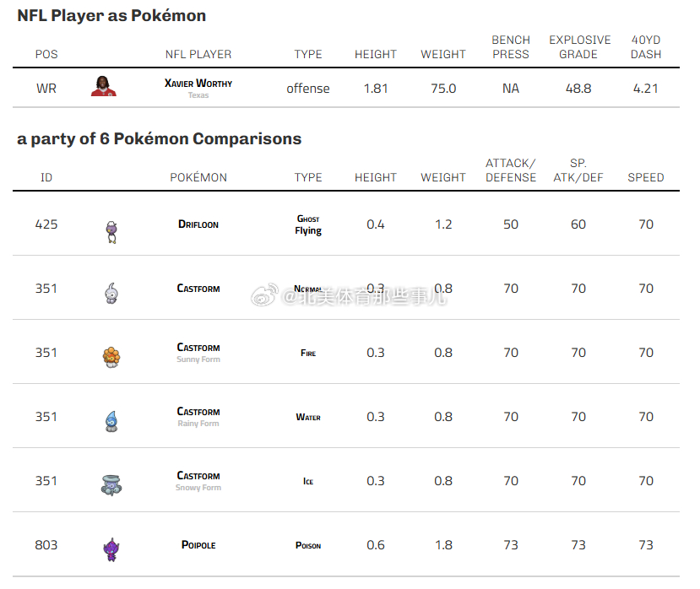Click the Ice type label

(x=308, y=481)
